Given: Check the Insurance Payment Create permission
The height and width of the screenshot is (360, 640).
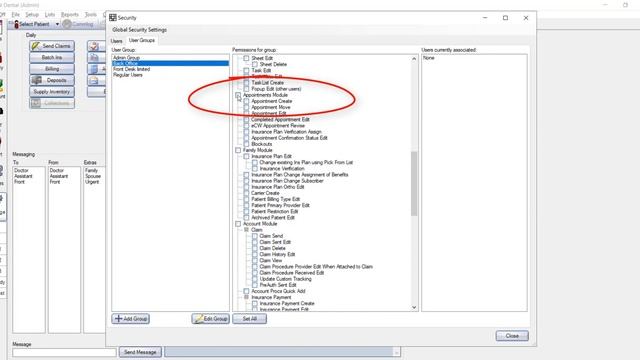Looking at the screenshot, I should coord(255,303).
